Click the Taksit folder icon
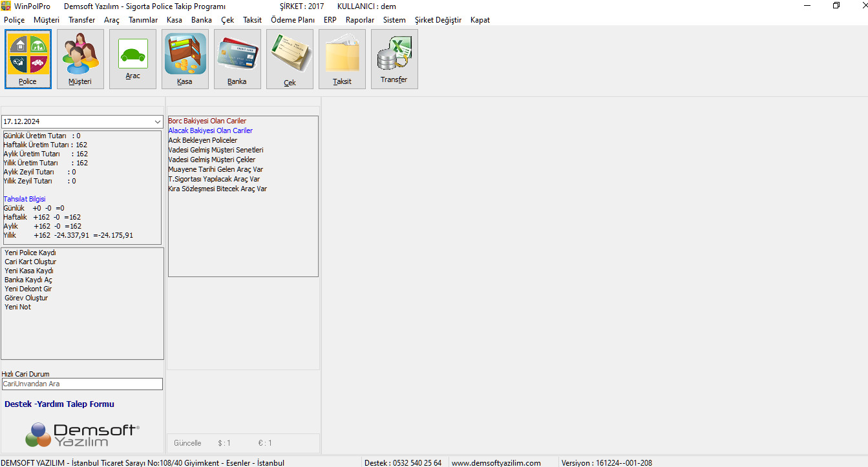The image size is (868, 467). click(342, 59)
